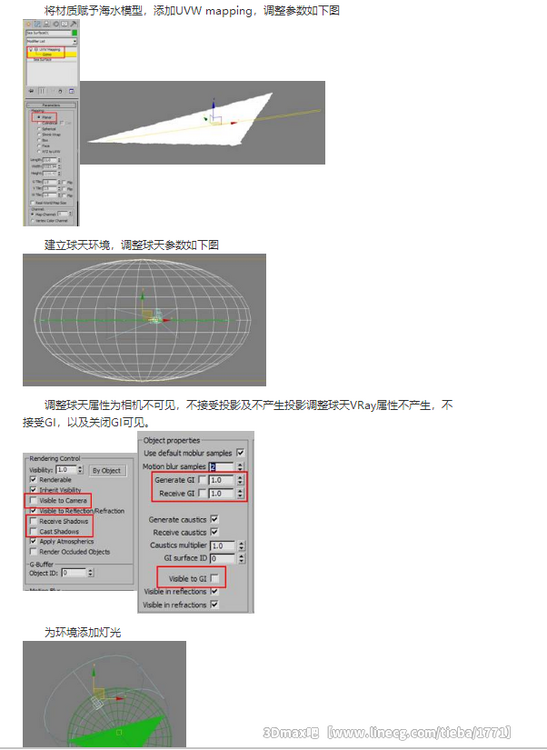Click the Length value field

[50, 160]
